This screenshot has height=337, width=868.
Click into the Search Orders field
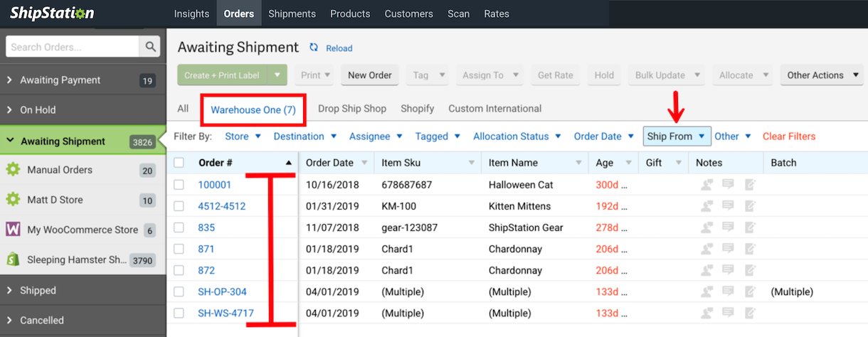point(72,47)
